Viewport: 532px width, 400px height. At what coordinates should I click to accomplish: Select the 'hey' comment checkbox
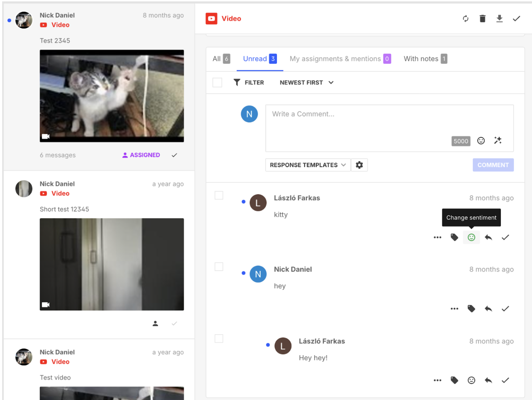click(219, 267)
